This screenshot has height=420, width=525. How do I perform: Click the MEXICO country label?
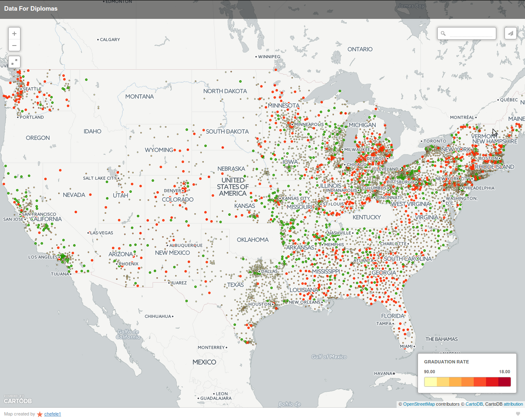pos(204,362)
